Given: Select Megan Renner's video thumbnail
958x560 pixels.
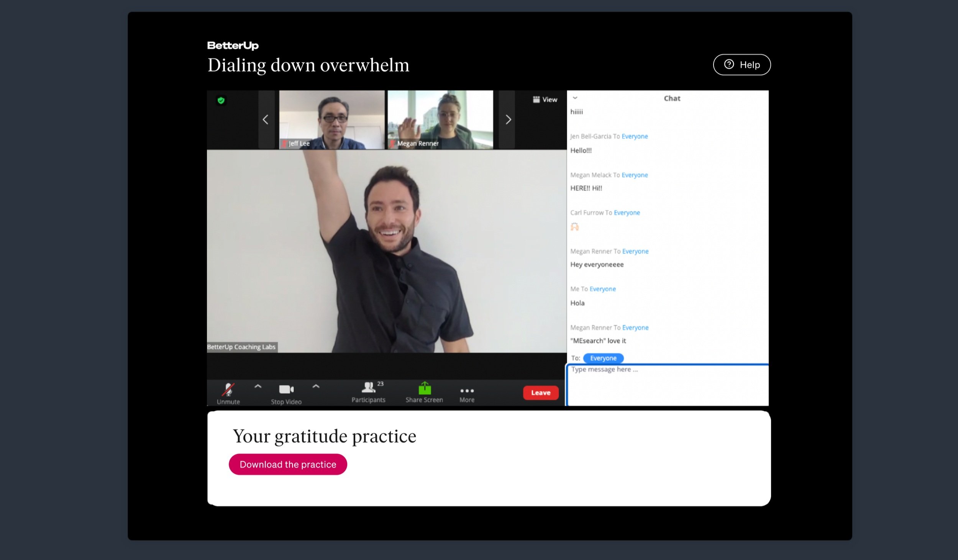Looking at the screenshot, I should point(440,120).
